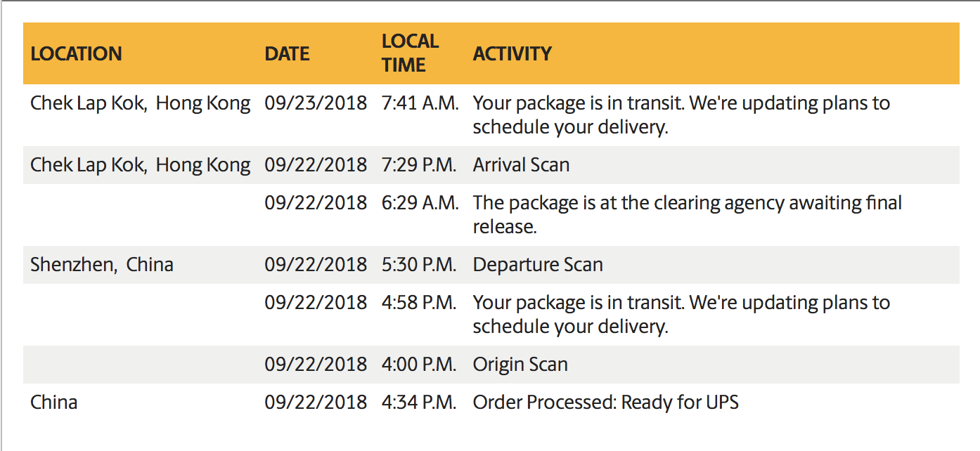Click the 5:30 P.M. time entry

pos(419,265)
